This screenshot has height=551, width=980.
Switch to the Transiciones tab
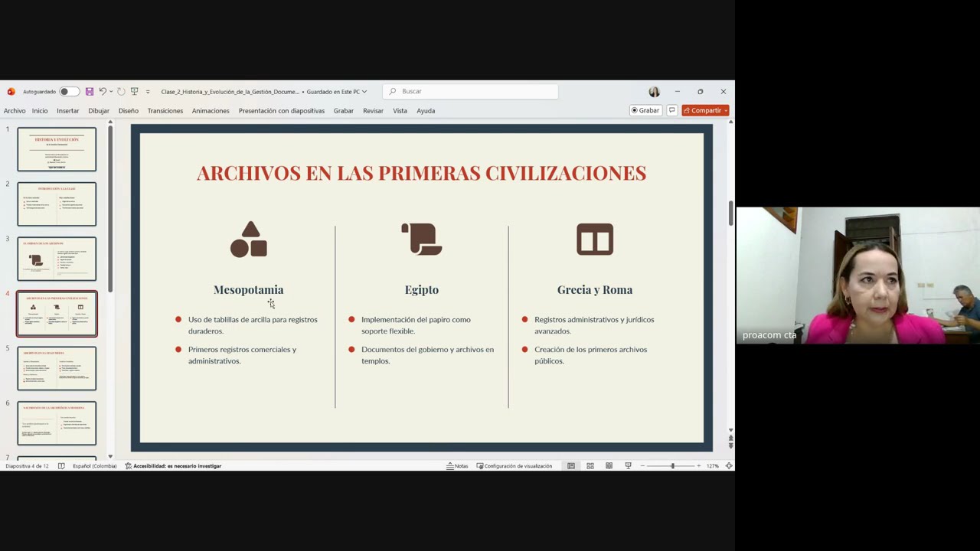click(165, 111)
